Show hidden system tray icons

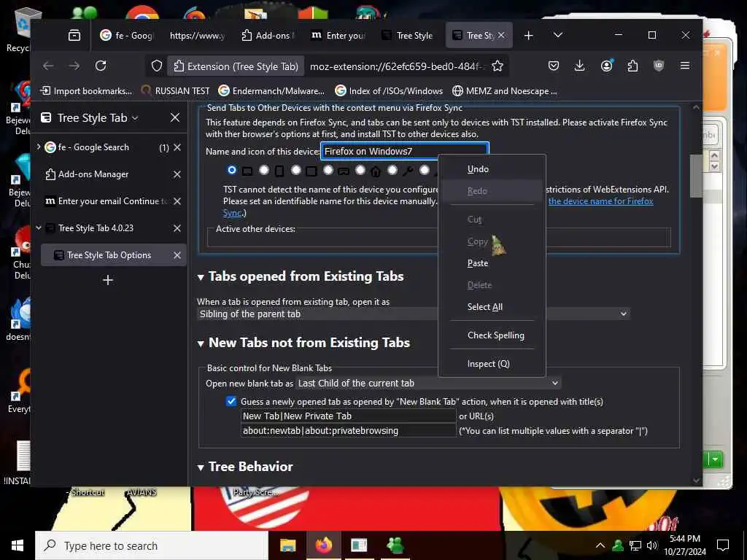tap(600, 545)
